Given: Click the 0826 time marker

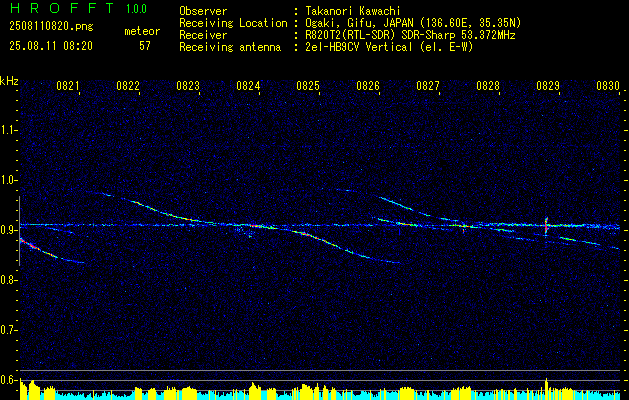Looking at the screenshot, I should pyautogui.click(x=368, y=86).
